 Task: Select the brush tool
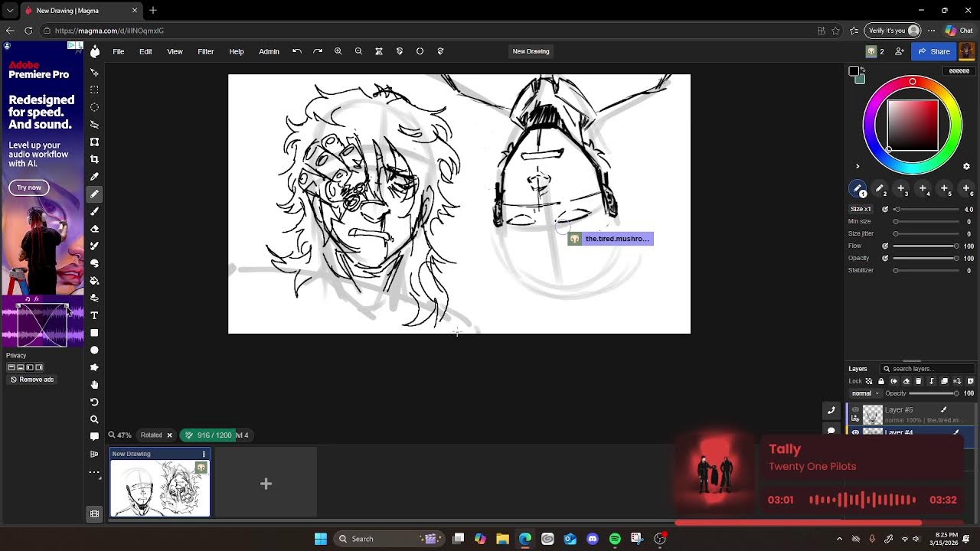(x=94, y=211)
